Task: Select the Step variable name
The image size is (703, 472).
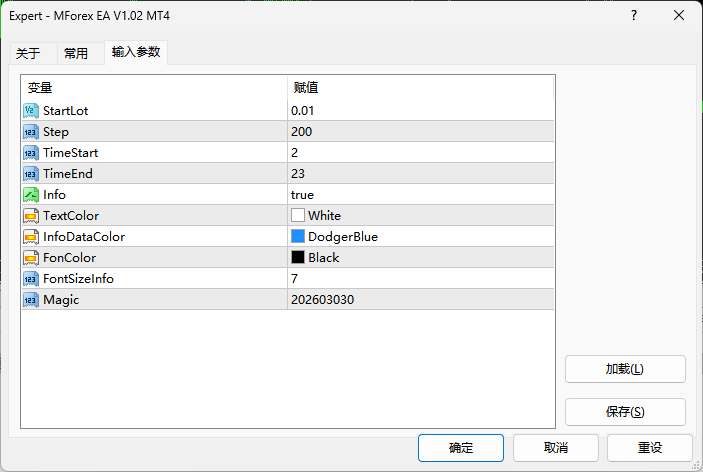Action: [x=56, y=132]
